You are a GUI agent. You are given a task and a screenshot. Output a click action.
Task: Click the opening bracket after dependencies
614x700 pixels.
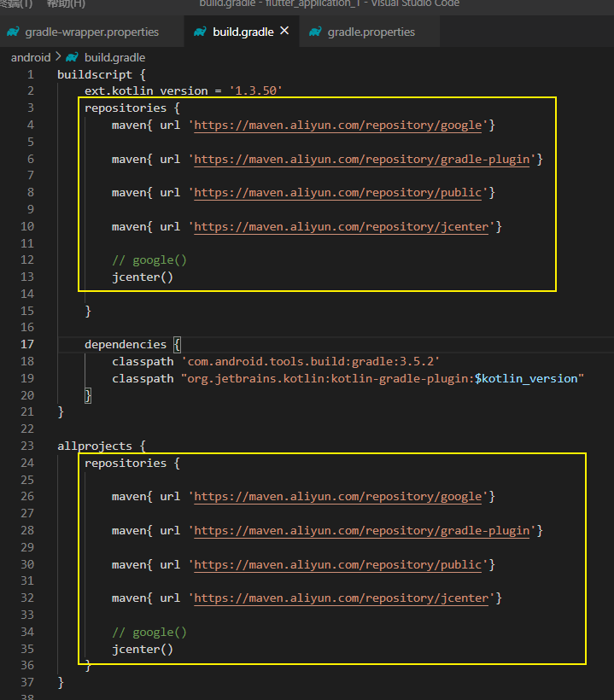pos(178,345)
